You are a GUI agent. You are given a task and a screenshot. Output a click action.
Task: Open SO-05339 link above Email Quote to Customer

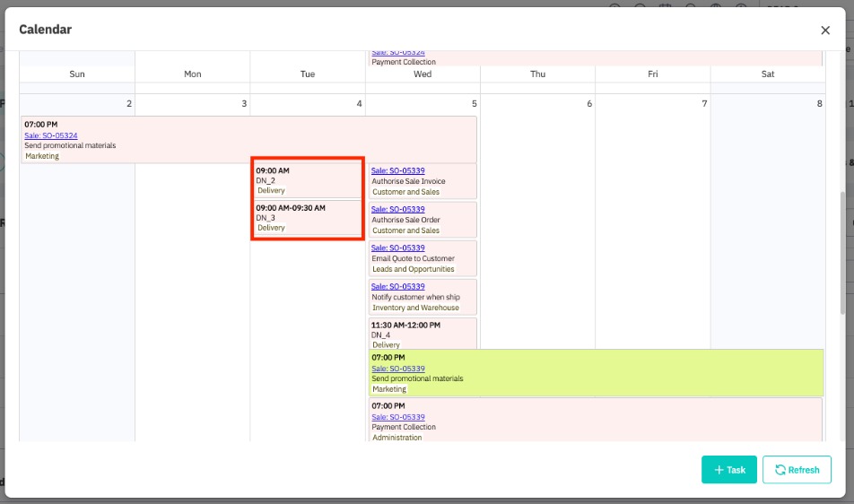click(x=398, y=248)
